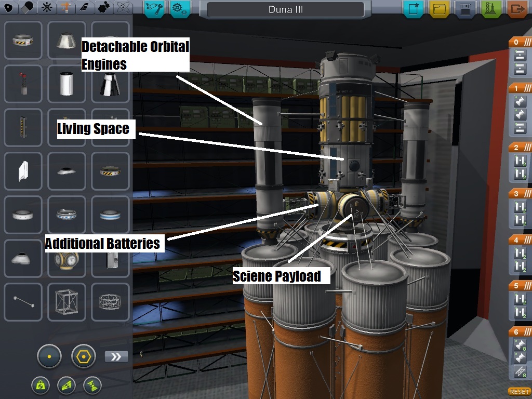Select the stage 0 header
This screenshot has height=399, width=532.
(520, 42)
